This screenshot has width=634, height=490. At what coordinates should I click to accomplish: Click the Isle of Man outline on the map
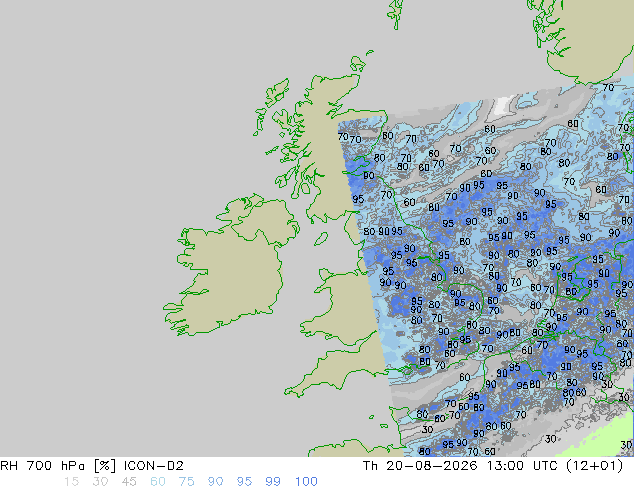pyautogui.click(x=321, y=239)
